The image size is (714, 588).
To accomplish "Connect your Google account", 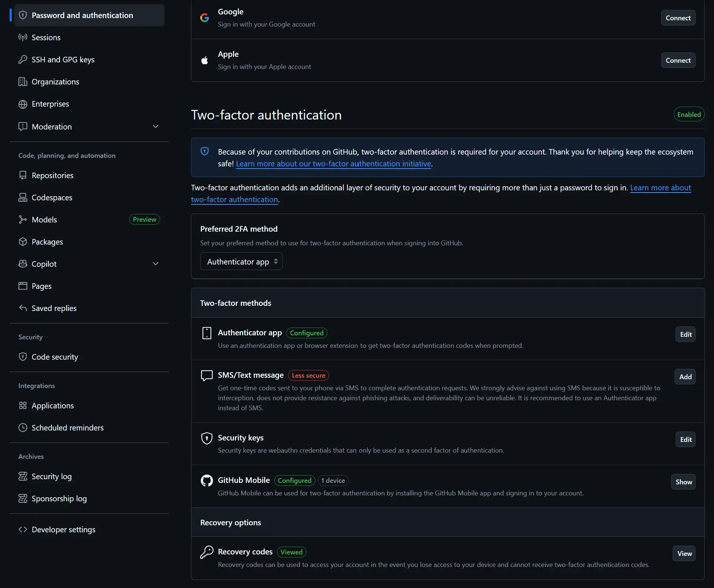I will click(x=678, y=18).
